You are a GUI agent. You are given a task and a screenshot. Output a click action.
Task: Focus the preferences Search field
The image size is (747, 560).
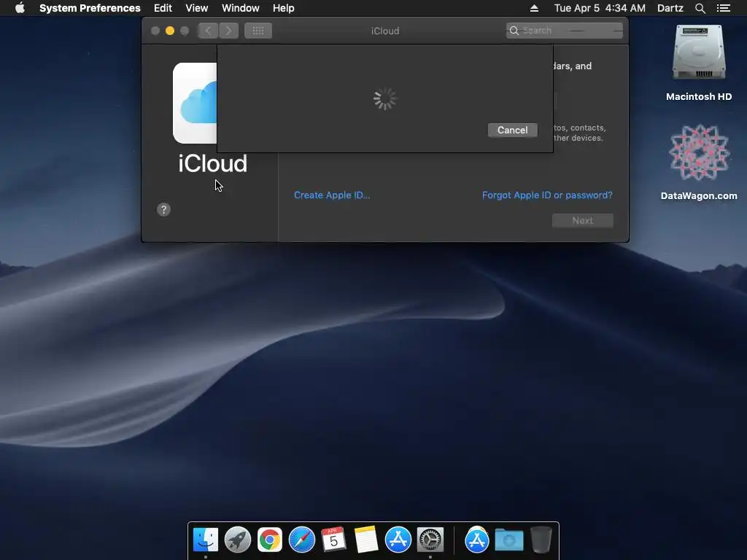(x=564, y=31)
